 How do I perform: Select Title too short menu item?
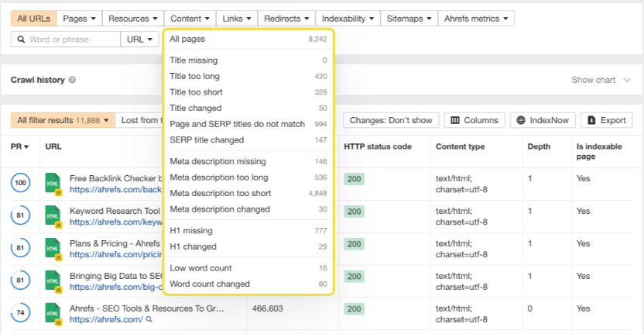[x=248, y=92]
